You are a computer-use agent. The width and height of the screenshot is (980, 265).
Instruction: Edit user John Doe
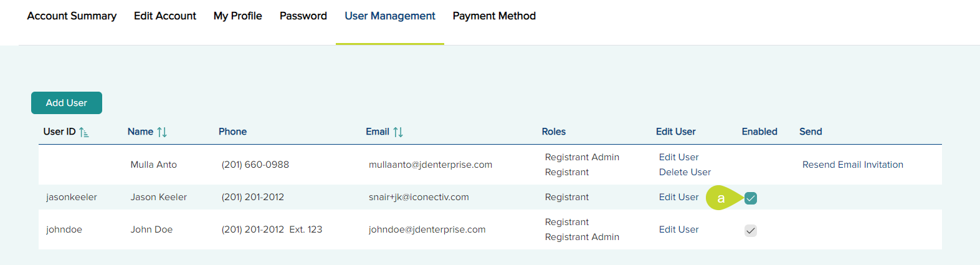click(679, 229)
